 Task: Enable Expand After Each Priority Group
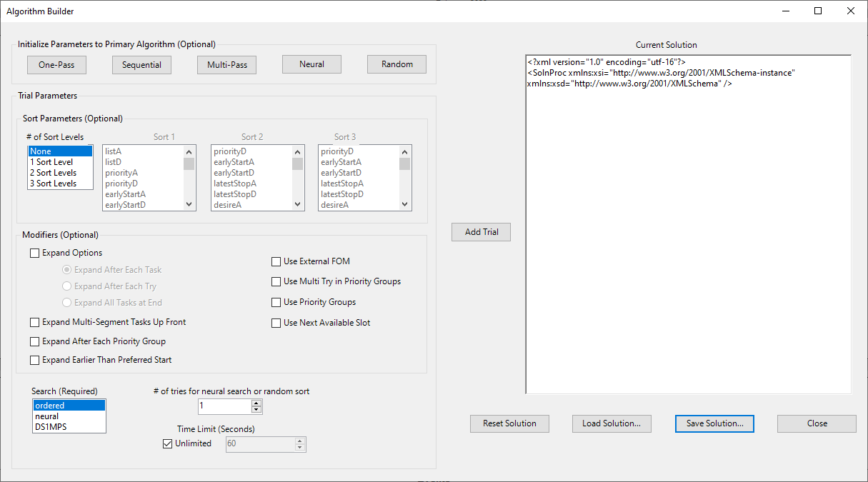coord(35,341)
